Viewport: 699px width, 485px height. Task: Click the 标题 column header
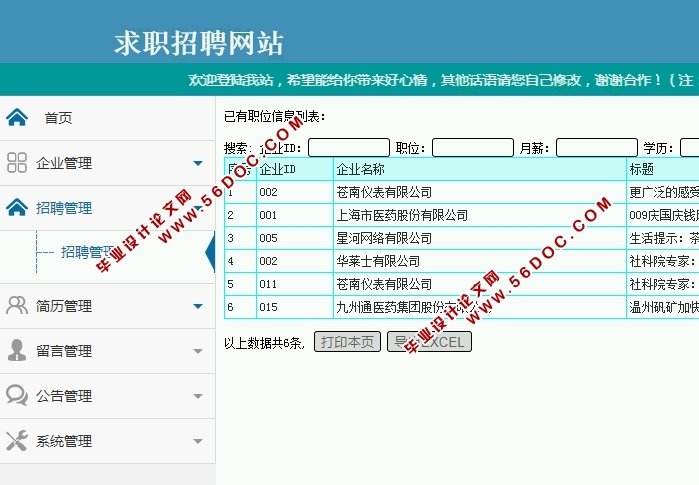pos(663,169)
